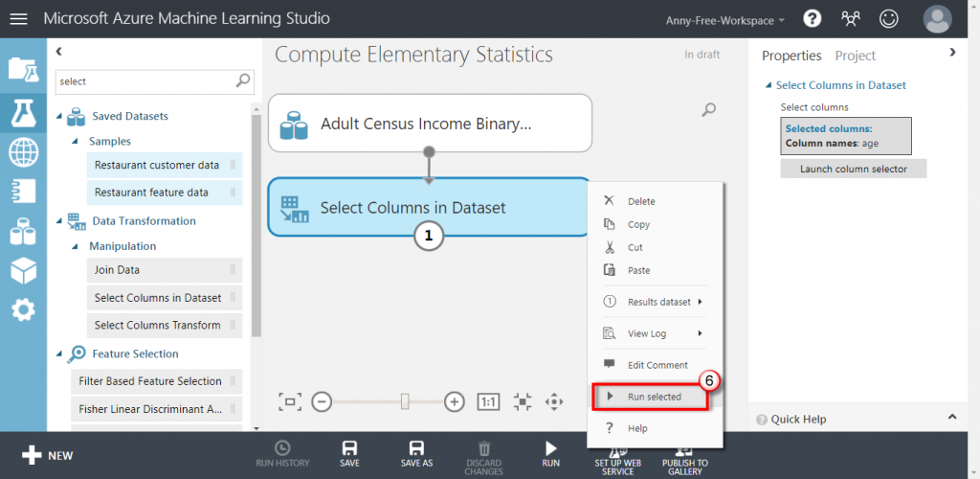Click the New button
This screenshot has width=980, height=479.
click(48, 455)
